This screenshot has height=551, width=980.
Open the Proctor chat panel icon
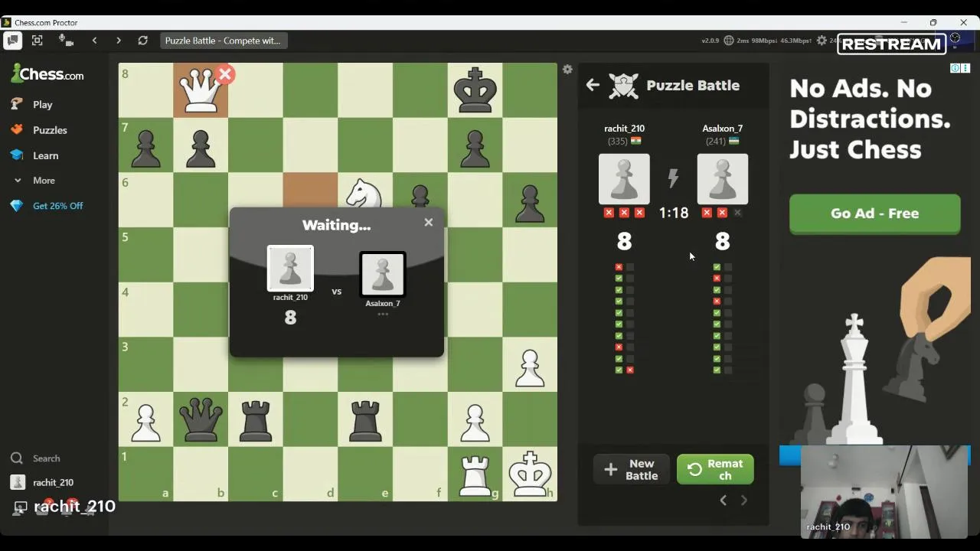point(12,41)
